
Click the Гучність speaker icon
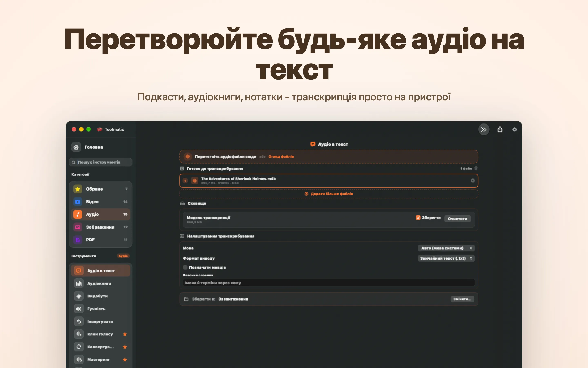click(x=79, y=309)
